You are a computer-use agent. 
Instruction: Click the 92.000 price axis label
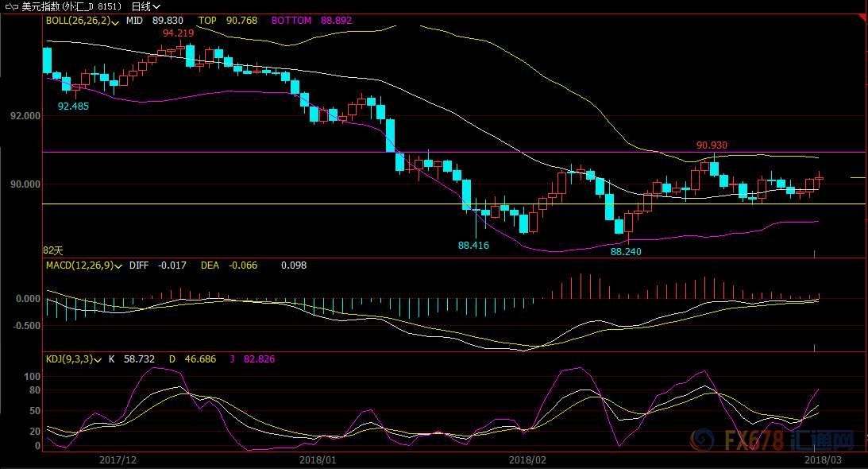point(25,116)
